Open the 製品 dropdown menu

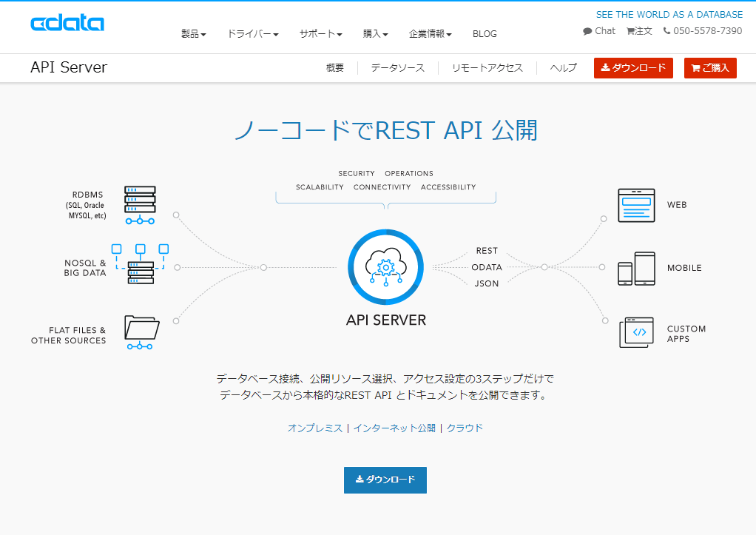pos(193,34)
